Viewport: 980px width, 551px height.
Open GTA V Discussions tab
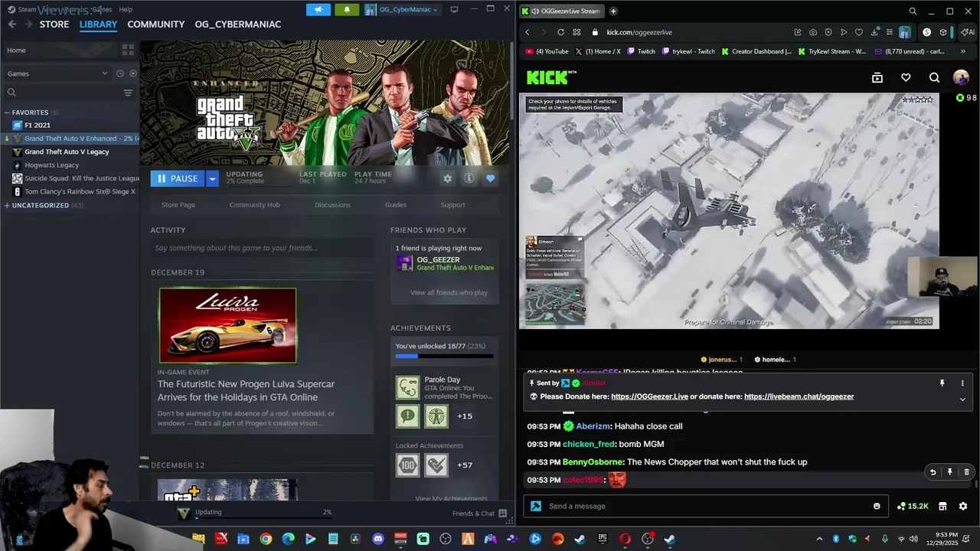[332, 204]
